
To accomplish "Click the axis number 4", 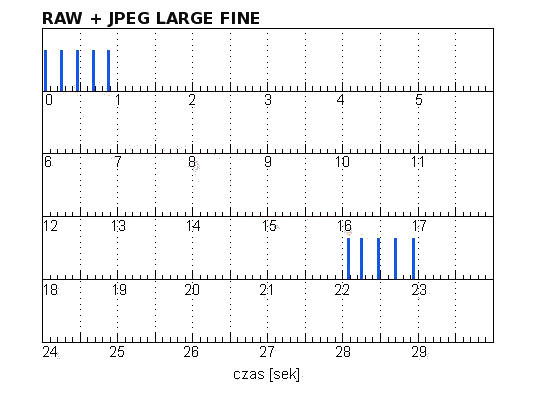I will click(340, 100).
